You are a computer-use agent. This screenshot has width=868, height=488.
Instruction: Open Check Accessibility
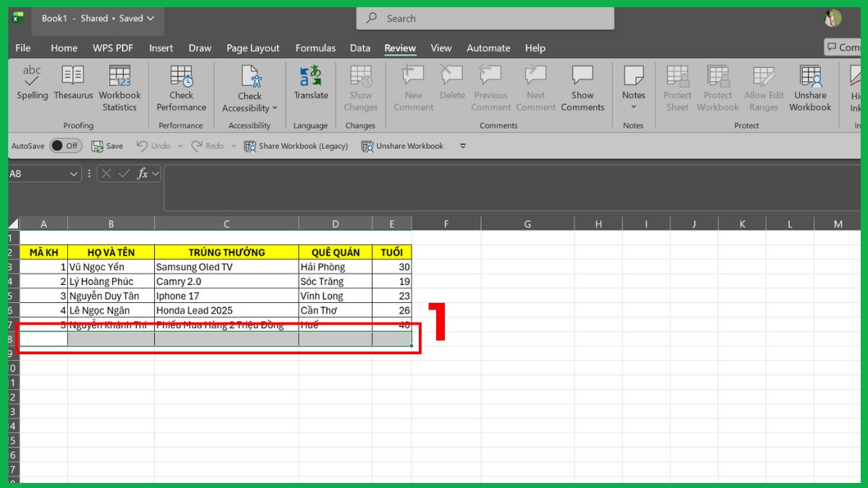tap(250, 81)
